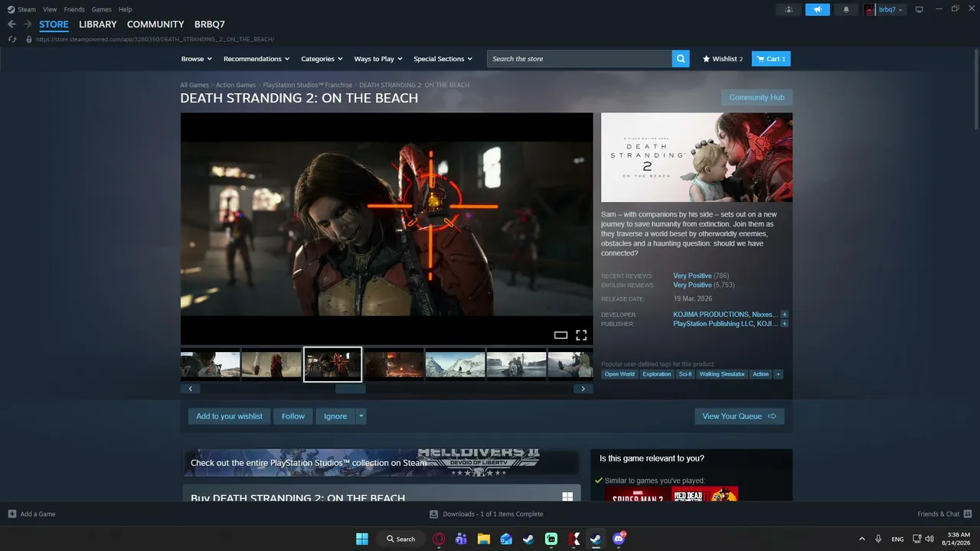Open the dropdown arrow beside Ignore

[361, 416]
